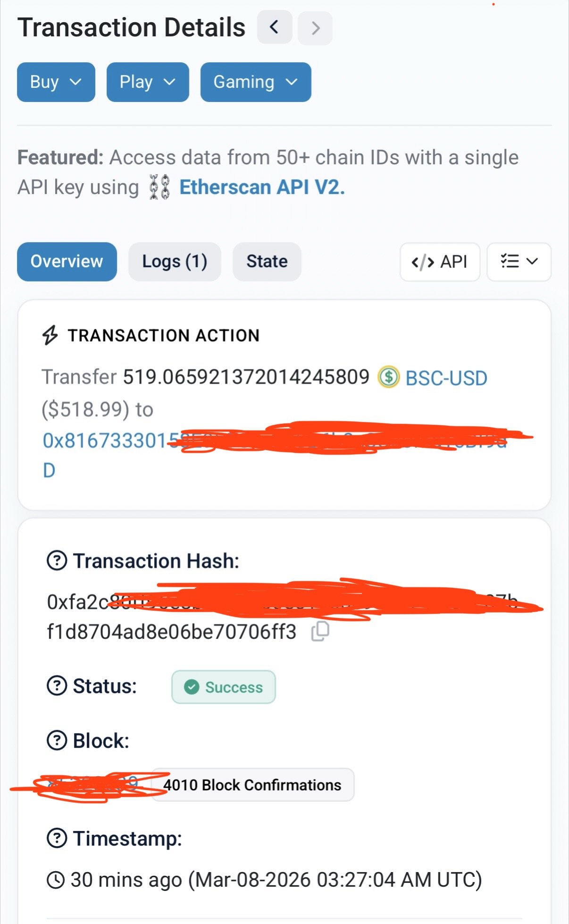569x924 pixels.
Task: Open the Buy dropdown menu
Action: point(56,82)
